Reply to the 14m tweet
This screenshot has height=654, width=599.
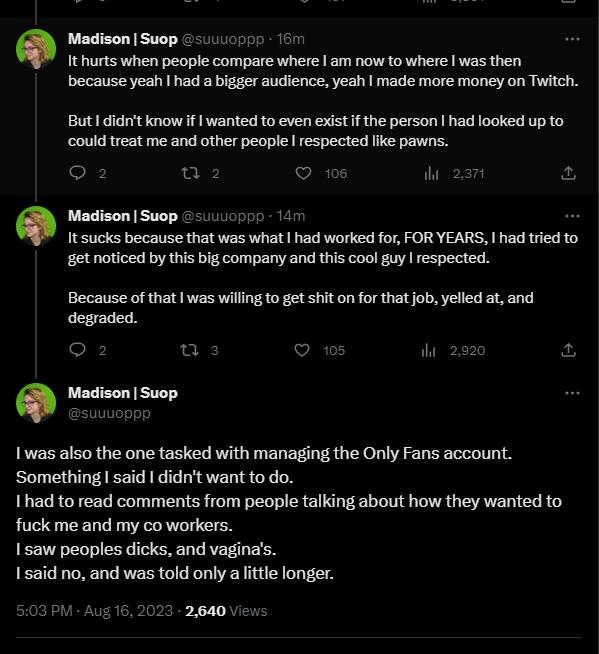pyautogui.click(x=77, y=350)
